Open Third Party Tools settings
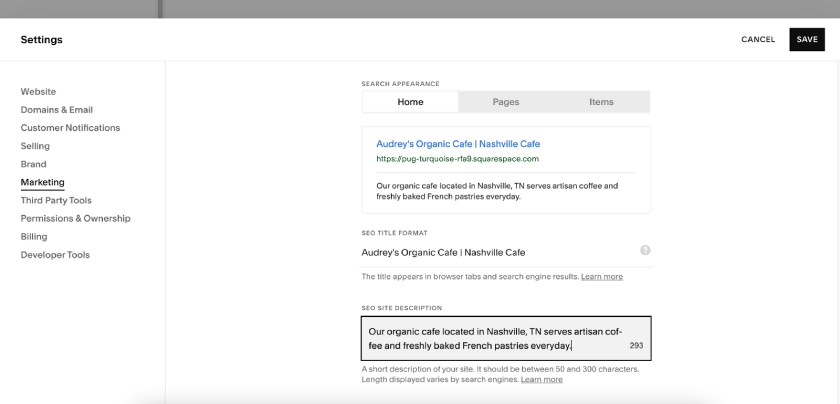This screenshot has height=404, width=840. tap(56, 200)
